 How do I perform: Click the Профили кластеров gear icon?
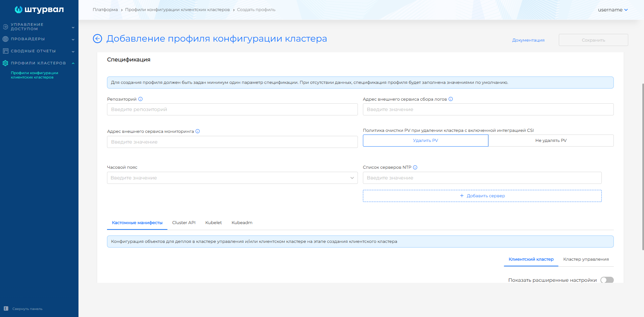click(5, 63)
